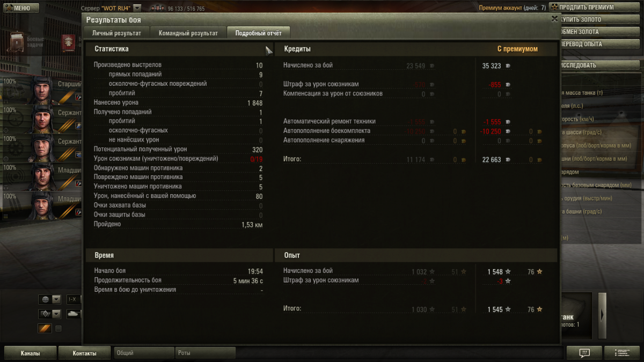Open the notifications speech bubble icon

coord(584,353)
